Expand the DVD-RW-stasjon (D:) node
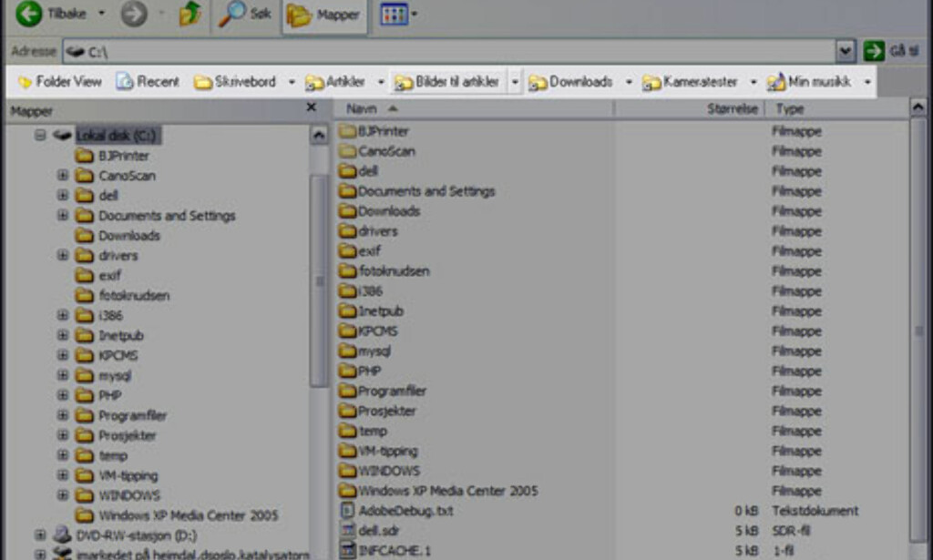933x560 pixels. (40, 535)
